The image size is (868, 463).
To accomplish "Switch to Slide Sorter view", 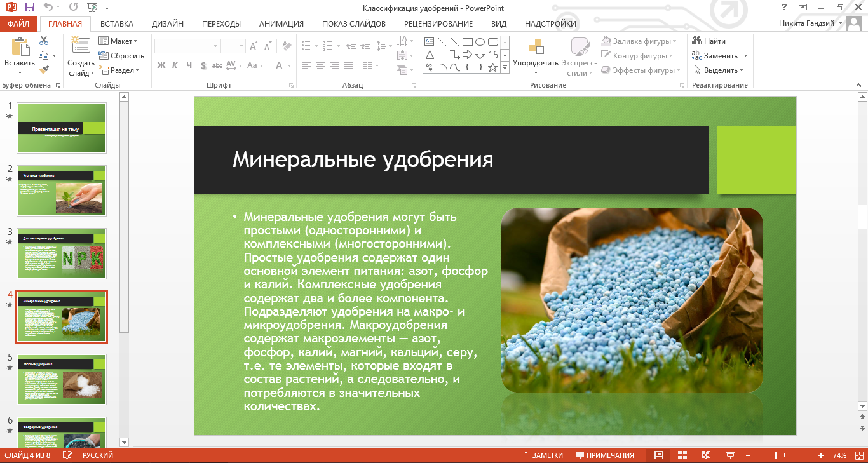I will point(682,455).
